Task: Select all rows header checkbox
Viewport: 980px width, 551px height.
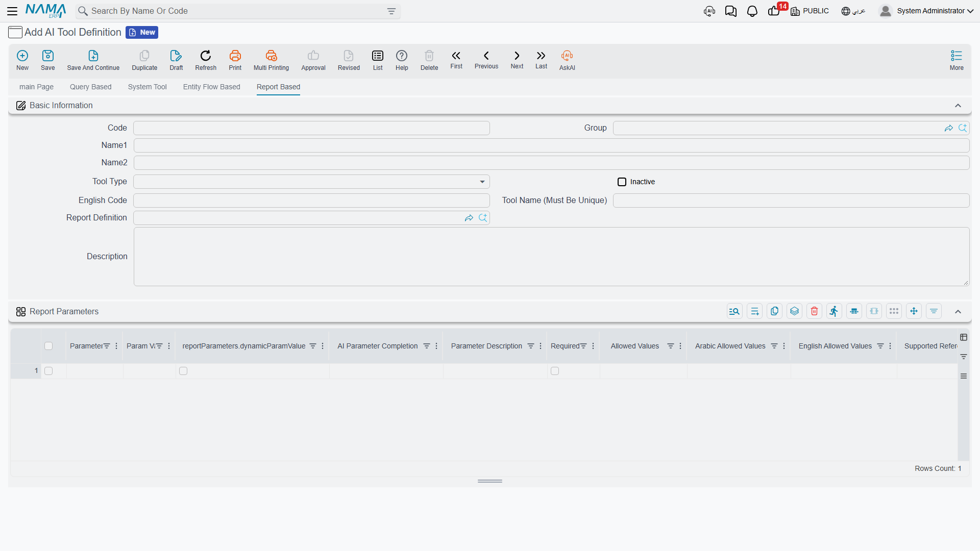Action: coord(48,346)
